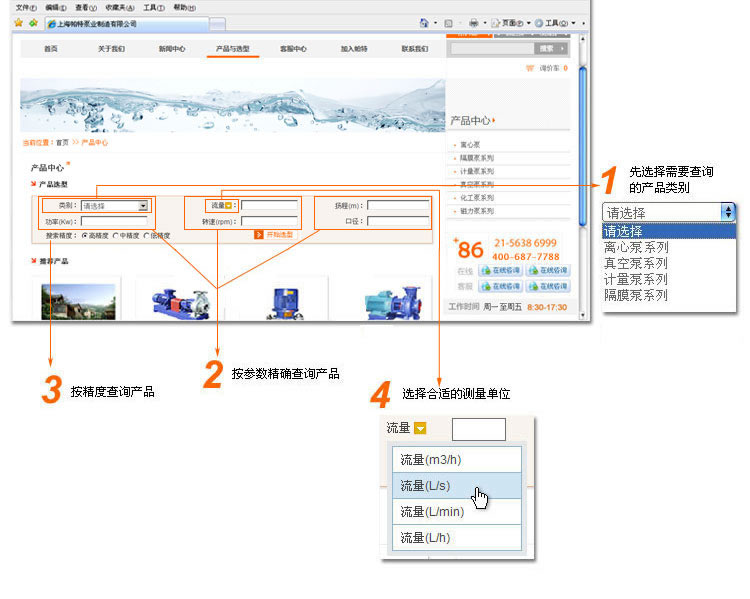Click the small yellow 流量 unit arrow in form
The width and height of the screenshot is (750, 599).
coord(229,206)
